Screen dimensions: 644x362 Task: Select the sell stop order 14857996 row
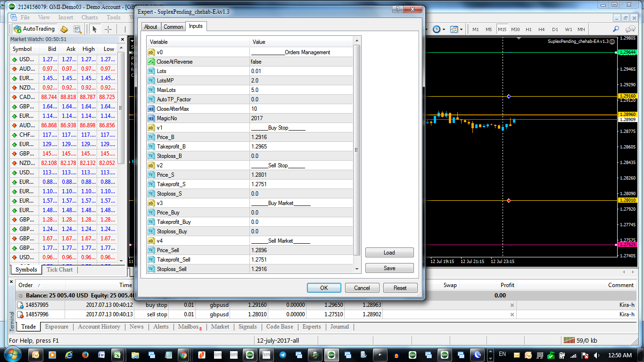(326, 314)
